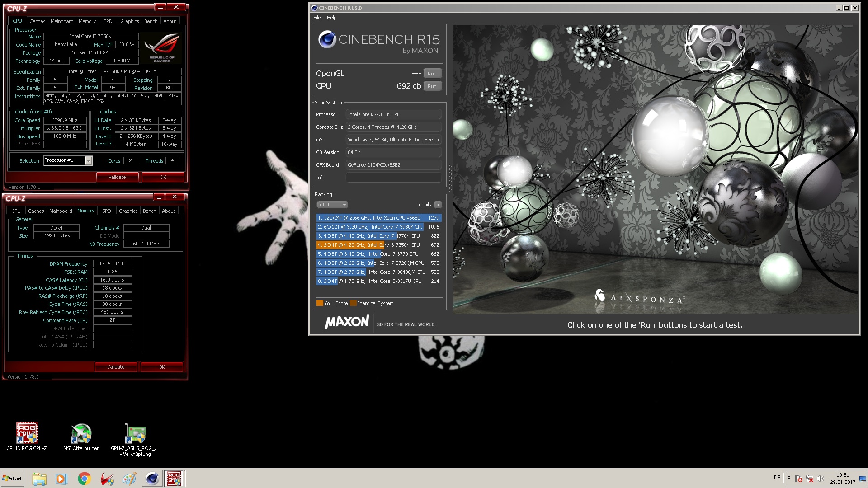Open Bench tab in top CPU-Z window

tap(151, 21)
